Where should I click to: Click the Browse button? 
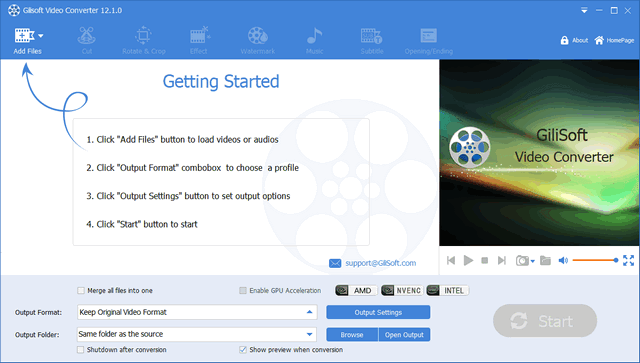(352, 334)
